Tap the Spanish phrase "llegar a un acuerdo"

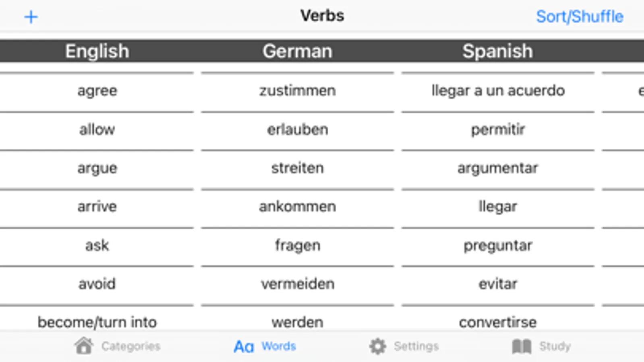(497, 91)
